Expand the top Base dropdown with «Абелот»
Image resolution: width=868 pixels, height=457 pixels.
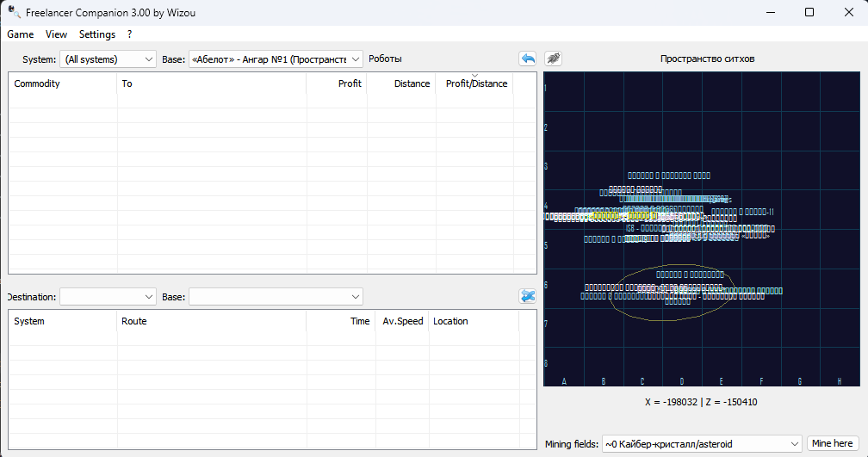click(x=276, y=59)
